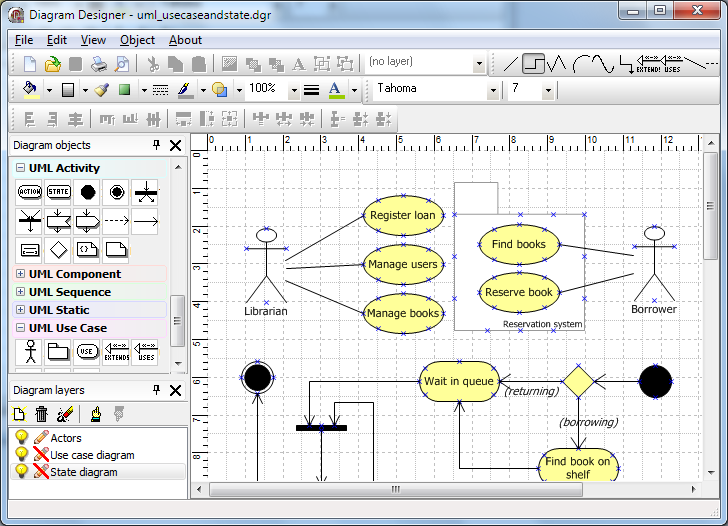Click the Wait in queue state node
Viewport: 728px width, 526px height.
pyautogui.click(x=459, y=381)
